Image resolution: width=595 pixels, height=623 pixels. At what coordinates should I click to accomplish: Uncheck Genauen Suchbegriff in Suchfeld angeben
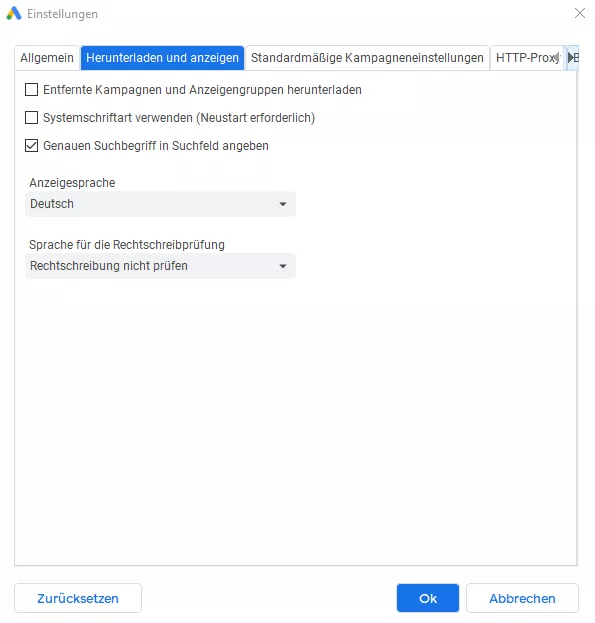tap(31, 146)
